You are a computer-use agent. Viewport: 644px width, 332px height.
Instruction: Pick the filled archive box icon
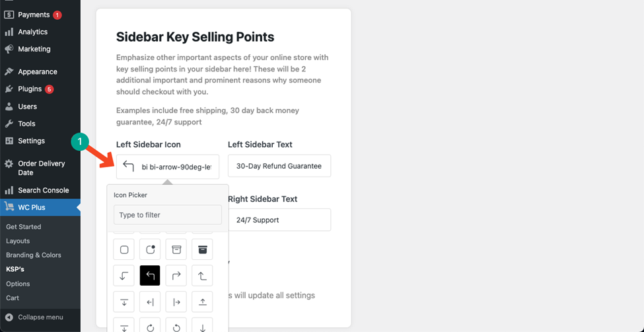203,249
